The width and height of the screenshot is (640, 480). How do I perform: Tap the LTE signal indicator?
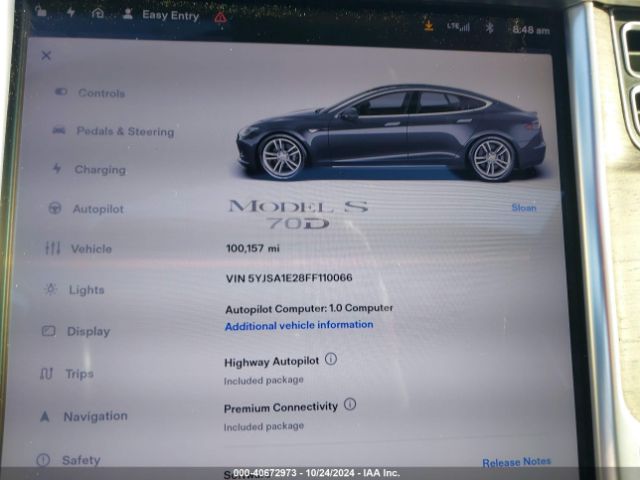click(x=458, y=27)
